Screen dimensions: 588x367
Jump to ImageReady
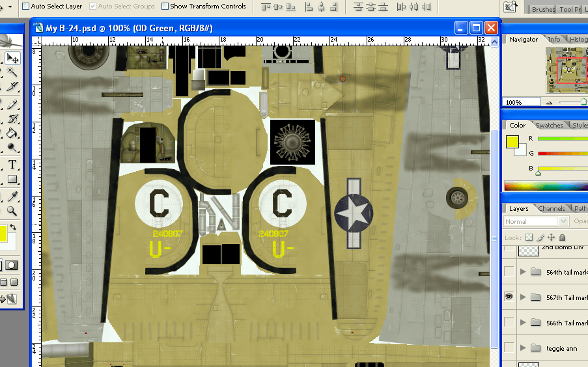point(9,299)
